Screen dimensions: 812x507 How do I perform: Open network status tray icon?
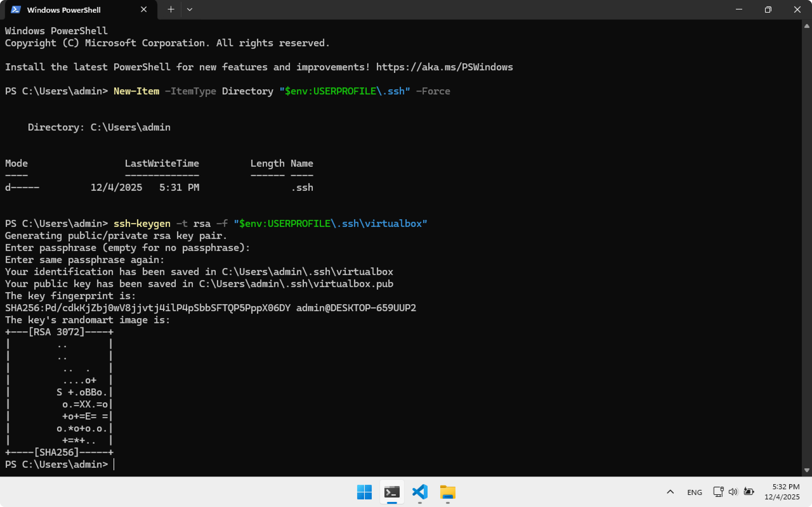(718, 491)
